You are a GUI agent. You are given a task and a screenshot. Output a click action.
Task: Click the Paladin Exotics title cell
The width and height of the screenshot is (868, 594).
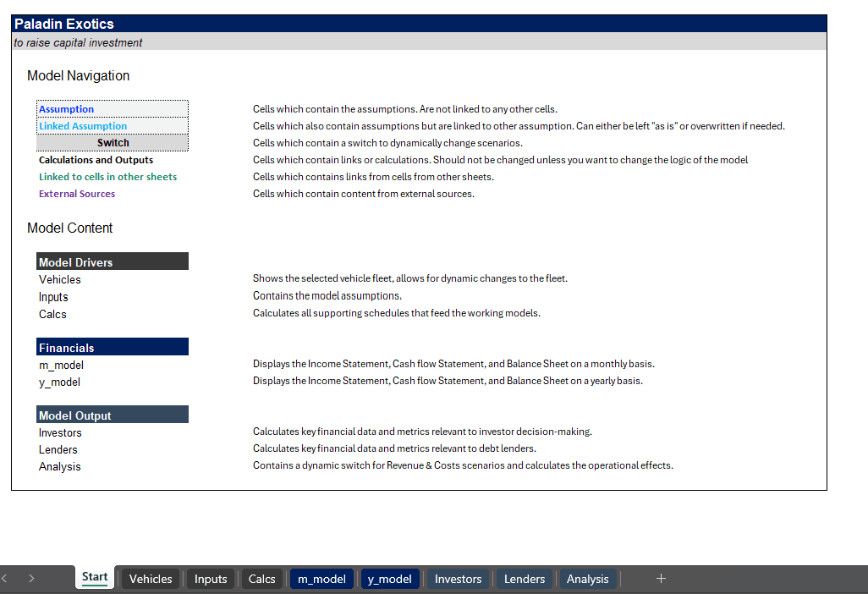pos(419,24)
